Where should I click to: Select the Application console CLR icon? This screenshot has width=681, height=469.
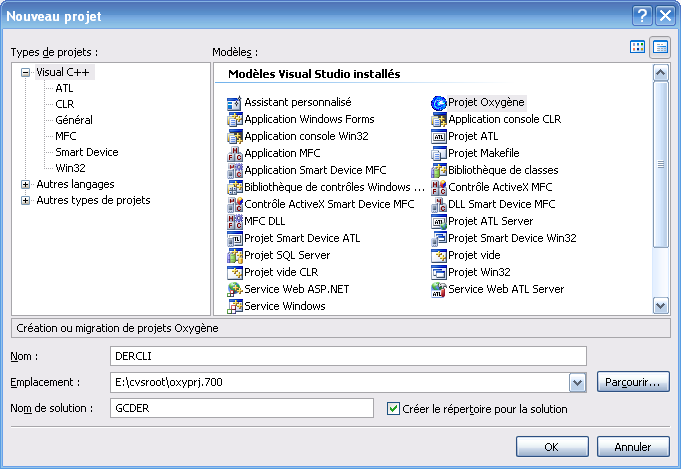coord(439,119)
